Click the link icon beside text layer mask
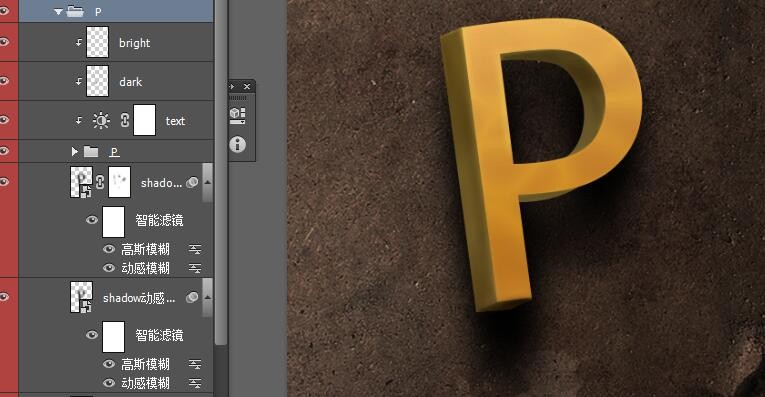 pyautogui.click(x=124, y=120)
